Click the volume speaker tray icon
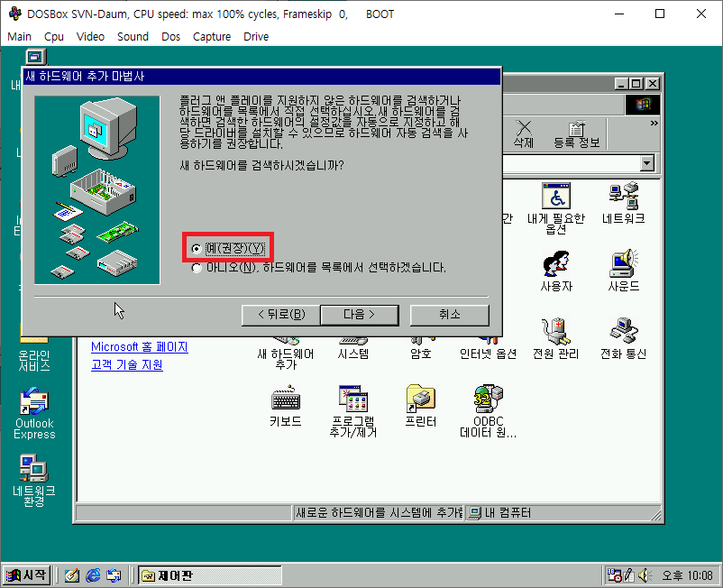 pos(644,575)
